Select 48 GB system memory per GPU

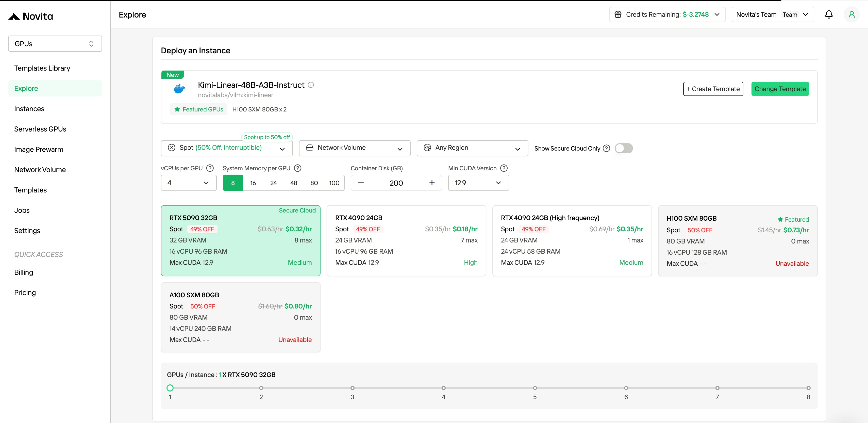[x=293, y=183]
